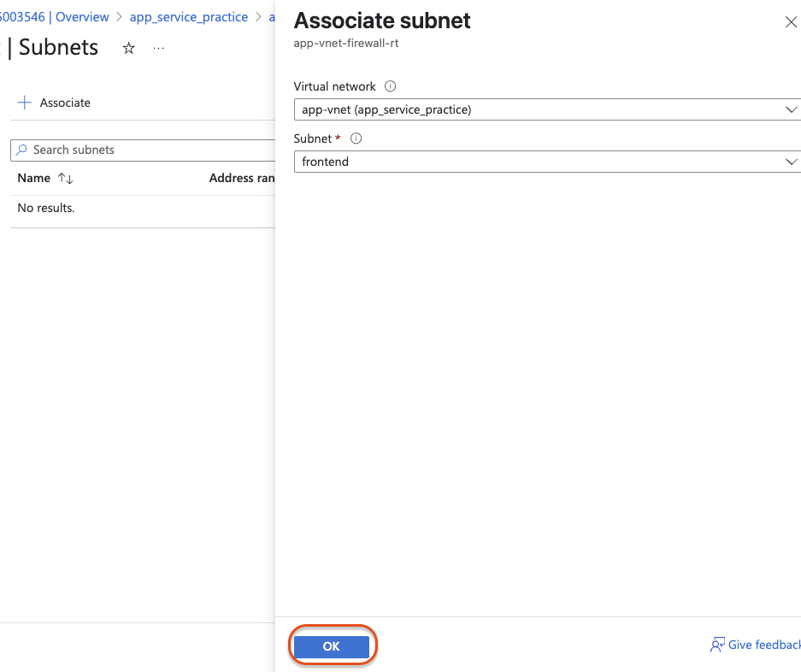
Task: Click the Virtual network info icon
Action: (391, 86)
